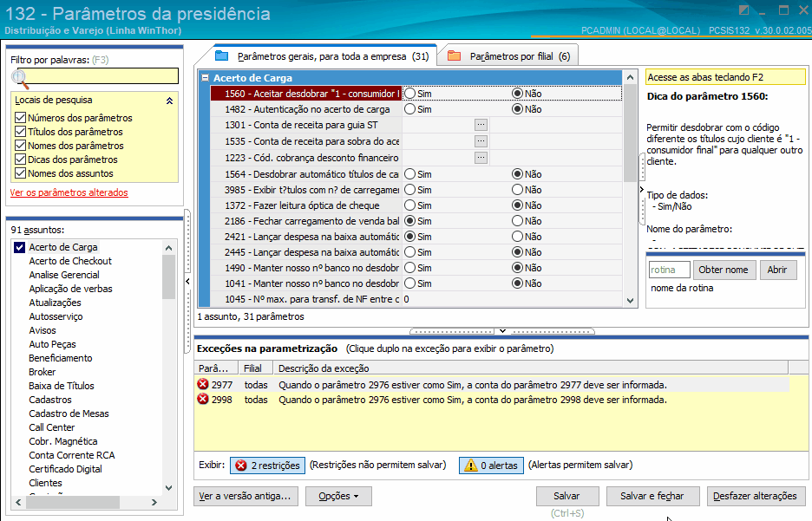Click the subjects list horizontal scrollbar thumb

(x=73, y=502)
